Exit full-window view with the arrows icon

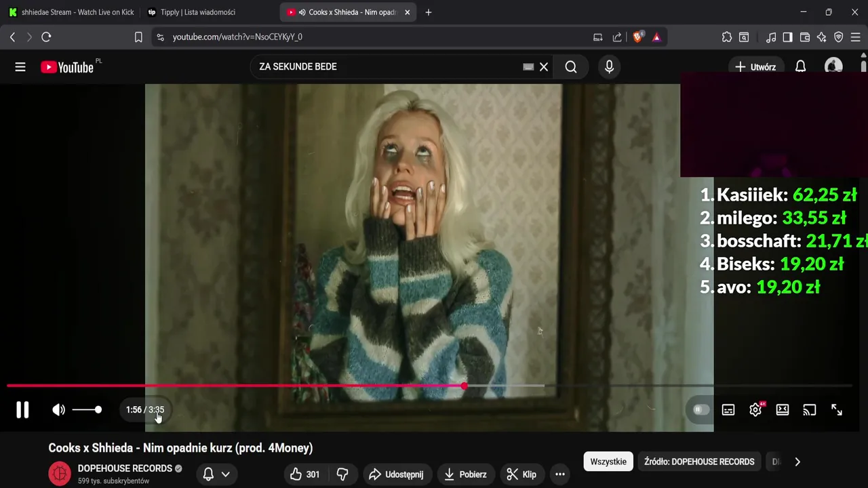[837, 409]
